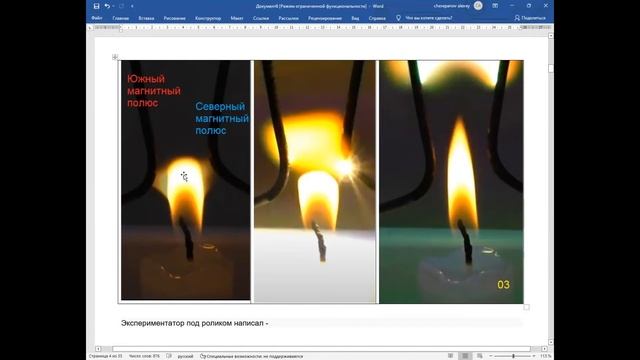640x360 pixels.
Task: Select the middle candle picture with sparkle
Action: coord(315,182)
